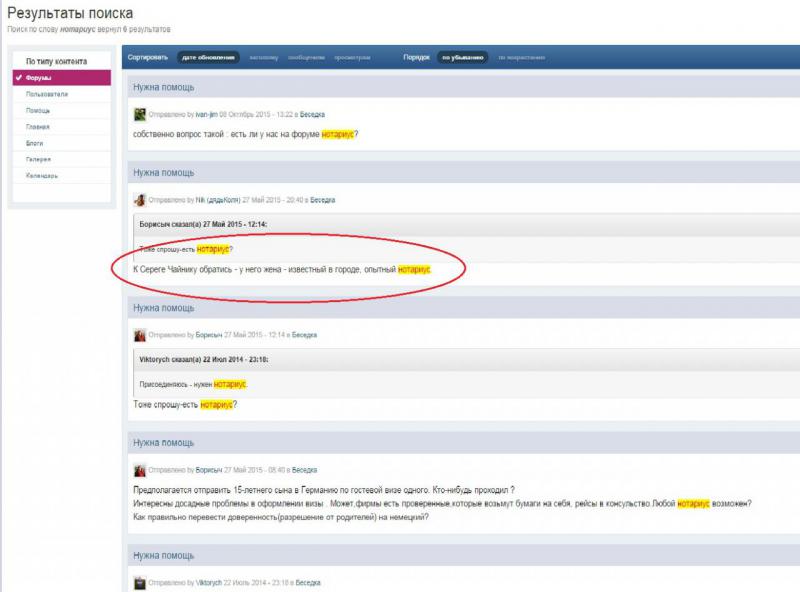Sort results by просмотрам

(x=352, y=58)
